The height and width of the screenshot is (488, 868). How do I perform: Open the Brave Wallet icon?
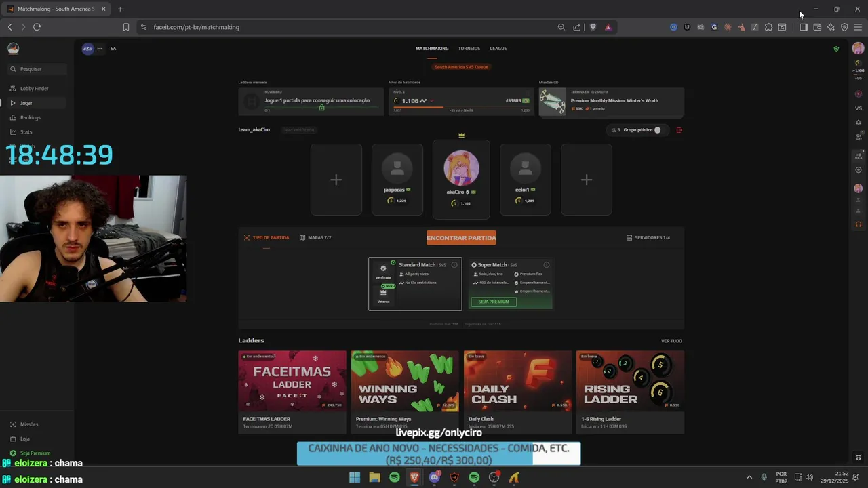point(817,27)
